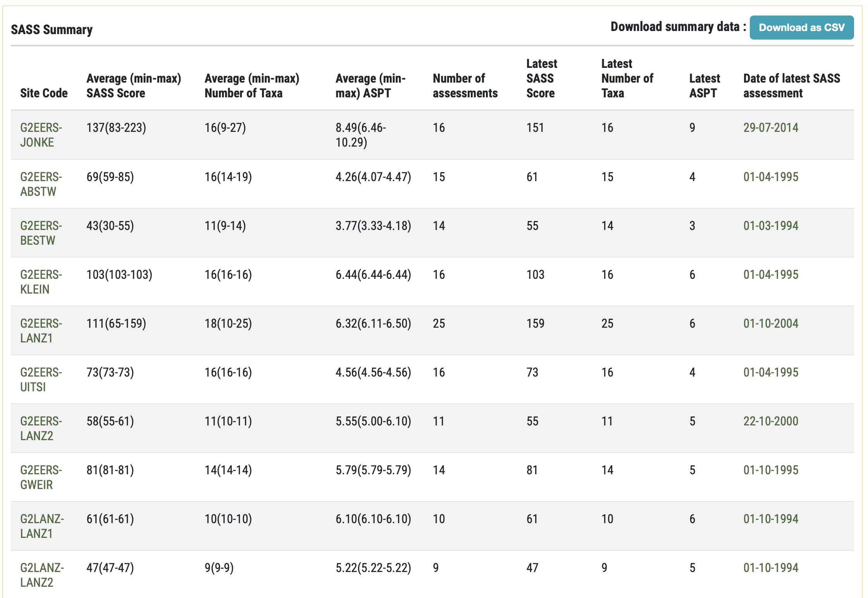Click the Site Code column header

(x=44, y=93)
